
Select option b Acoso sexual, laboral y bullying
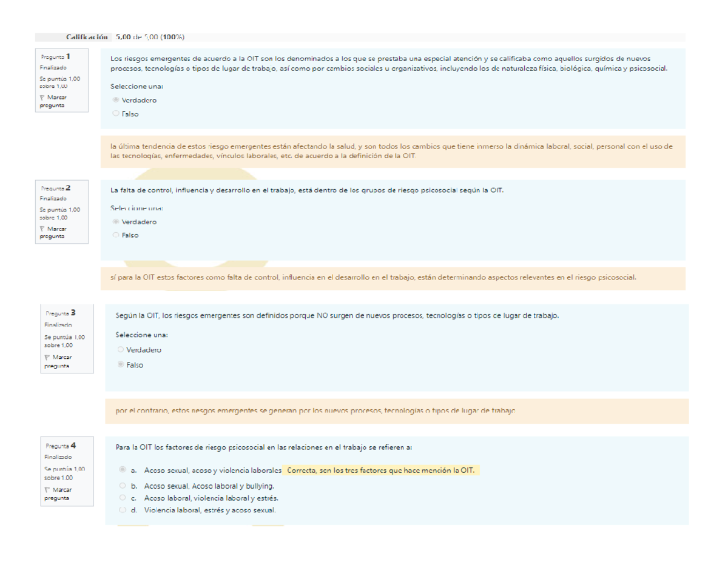pyautogui.click(x=123, y=486)
